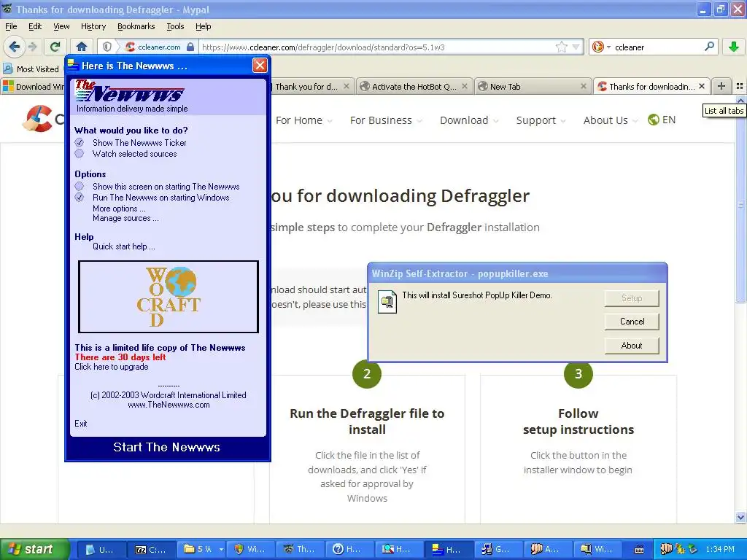Click About in WinZip Self-Extractor dialog
Image resolution: width=747 pixels, height=560 pixels.
click(x=632, y=346)
